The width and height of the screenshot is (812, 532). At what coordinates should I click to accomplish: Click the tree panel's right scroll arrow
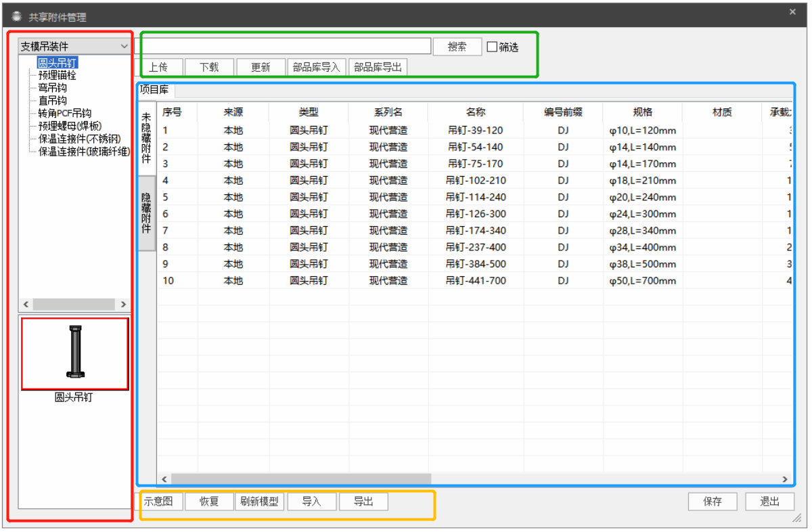point(123,305)
